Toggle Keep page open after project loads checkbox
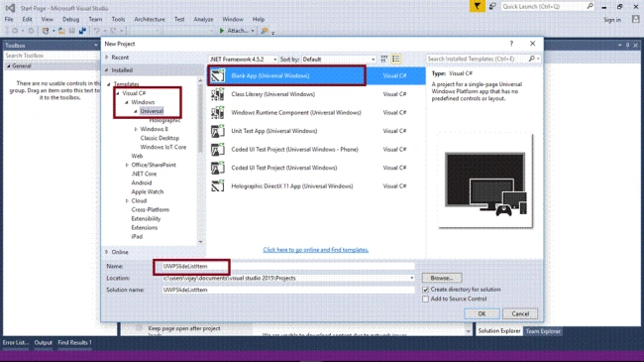The width and height of the screenshot is (644, 362). 139,328
